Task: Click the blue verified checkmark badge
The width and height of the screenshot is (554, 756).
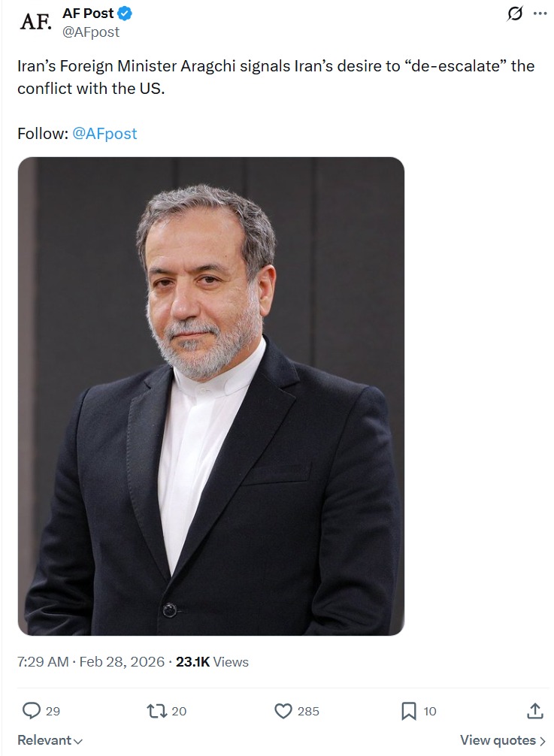Action: click(125, 14)
